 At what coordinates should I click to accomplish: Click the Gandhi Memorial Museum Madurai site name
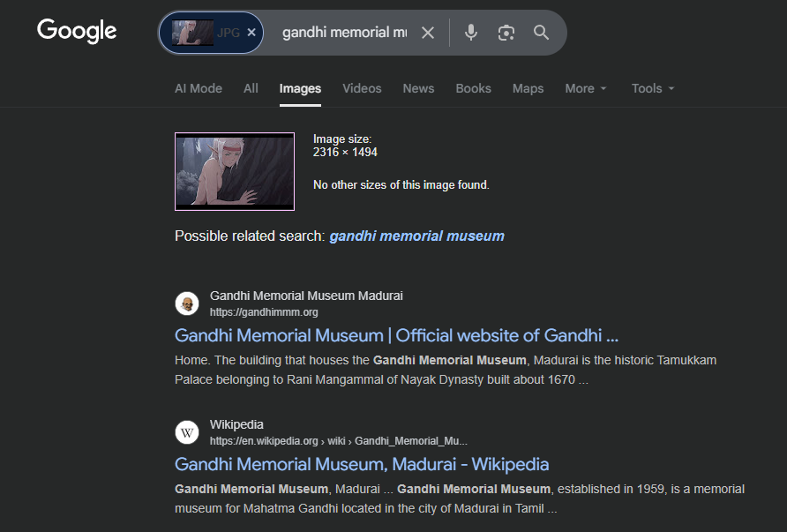[x=306, y=296]
